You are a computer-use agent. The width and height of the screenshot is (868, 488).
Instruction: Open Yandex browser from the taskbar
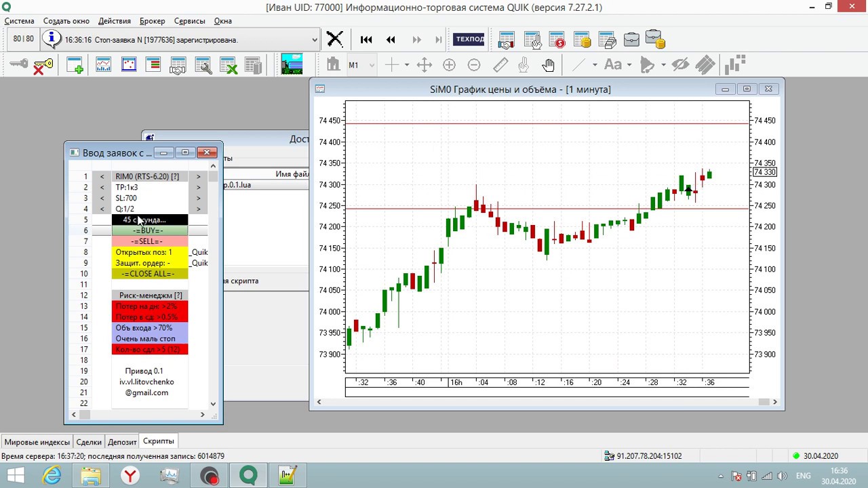(130, 476)
